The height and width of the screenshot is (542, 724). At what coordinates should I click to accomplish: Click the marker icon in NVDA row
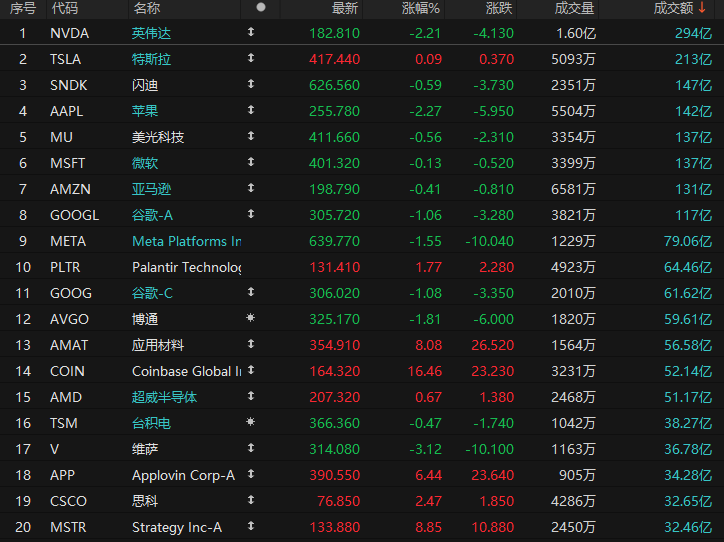point(251,32)
